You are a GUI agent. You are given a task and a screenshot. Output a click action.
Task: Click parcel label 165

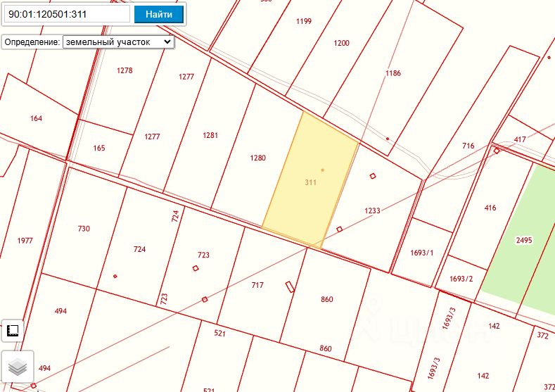(x=99, y=148)
